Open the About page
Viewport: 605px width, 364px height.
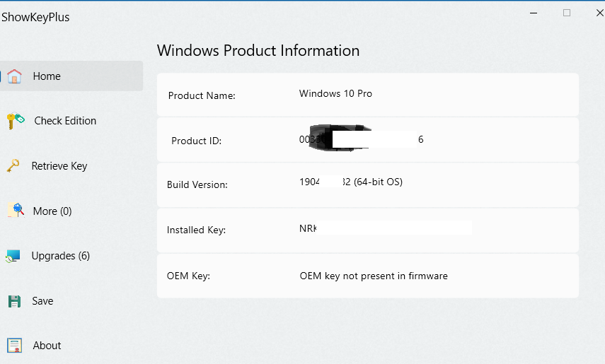click(47, 346)
